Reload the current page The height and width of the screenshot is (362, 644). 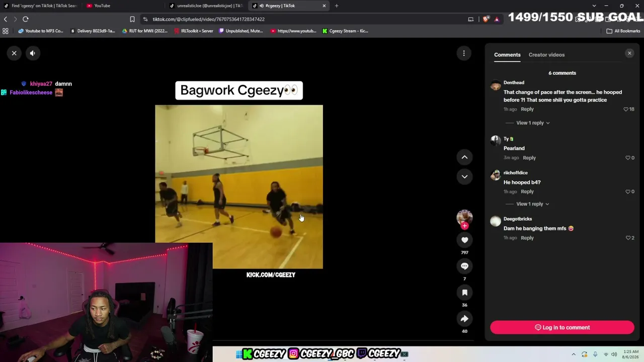(x=26, y=19)
